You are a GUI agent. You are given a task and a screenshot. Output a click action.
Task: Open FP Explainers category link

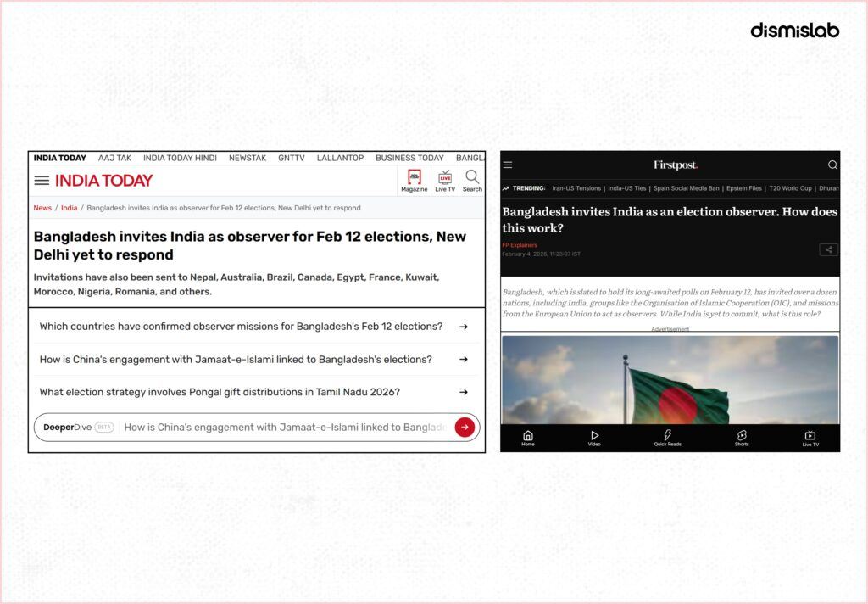[520, 245]
